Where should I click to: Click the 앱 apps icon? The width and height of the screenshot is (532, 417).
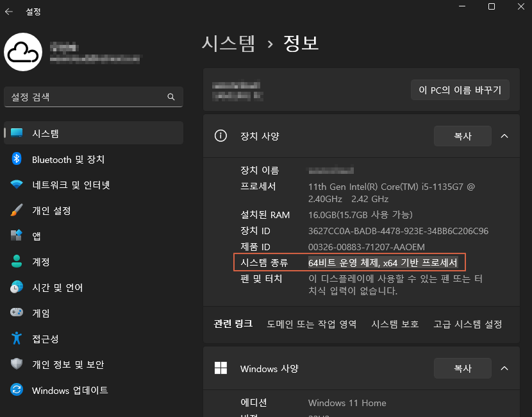tap(17, 235)
